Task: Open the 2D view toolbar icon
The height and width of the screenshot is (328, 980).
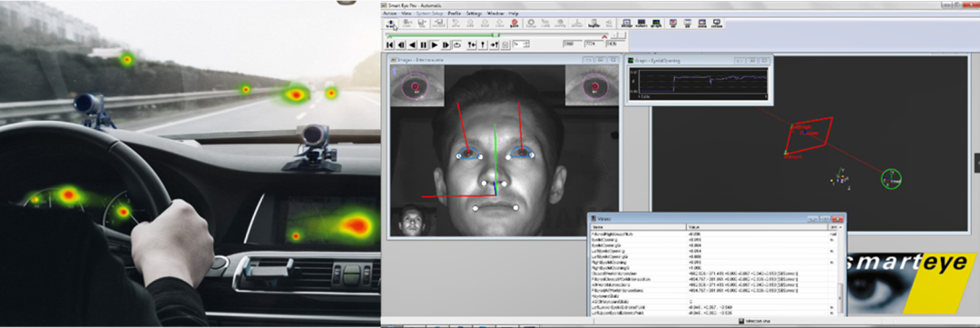Action: coord(688,23)
